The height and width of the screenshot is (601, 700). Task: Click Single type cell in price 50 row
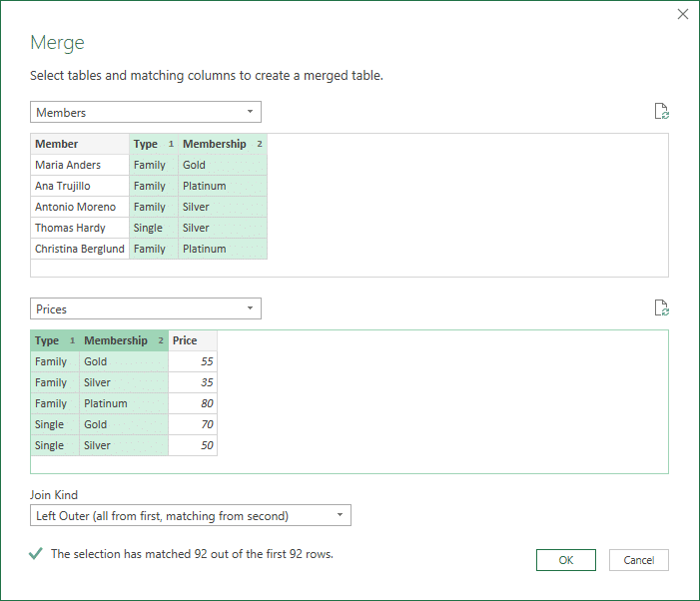pos(55,445)
